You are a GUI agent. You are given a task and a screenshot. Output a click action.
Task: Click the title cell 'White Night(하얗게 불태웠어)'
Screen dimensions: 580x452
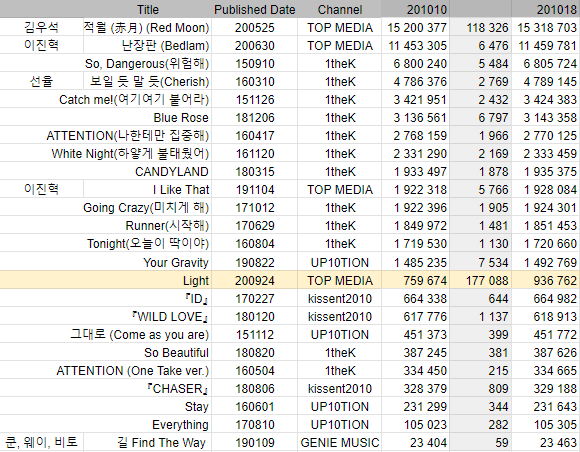[130, 154]
